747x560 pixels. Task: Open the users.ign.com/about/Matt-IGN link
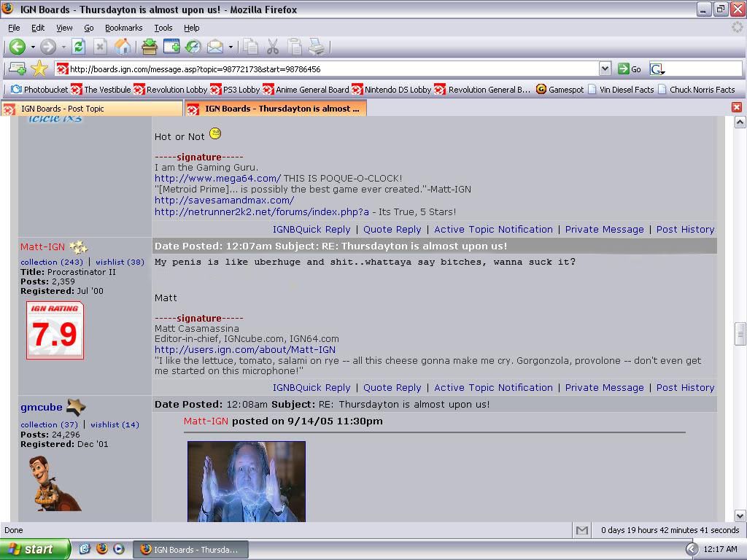245,349
